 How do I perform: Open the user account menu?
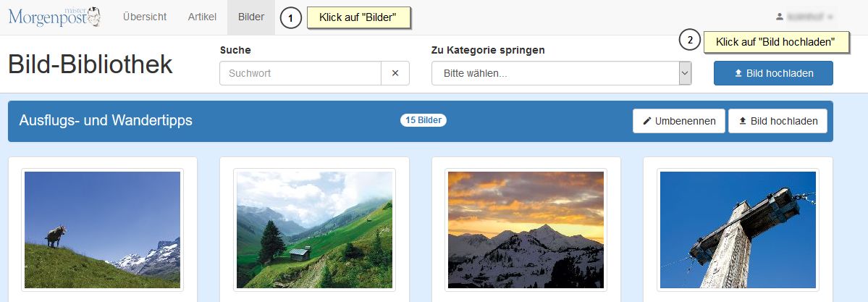click(805, 17)
